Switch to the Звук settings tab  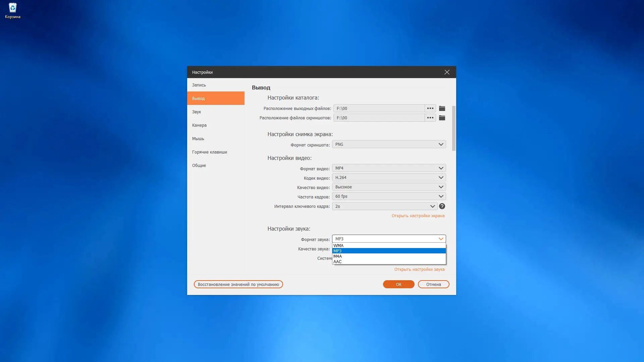point(197,112)
